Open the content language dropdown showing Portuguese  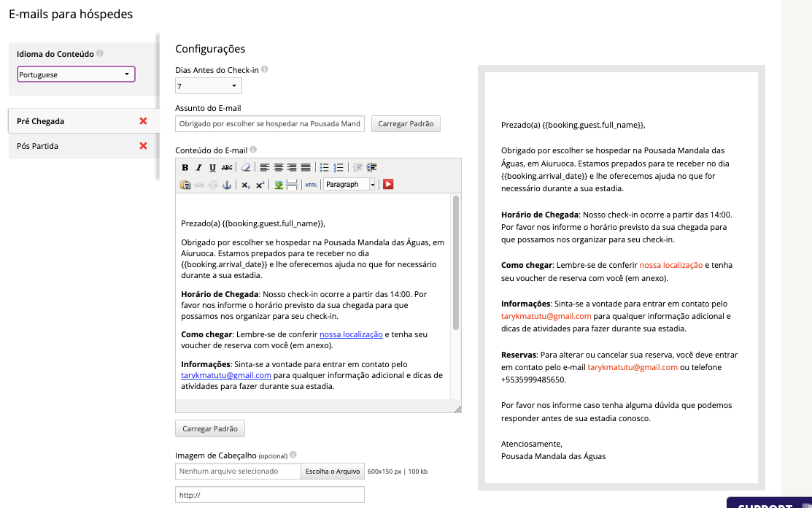(76, 74)
